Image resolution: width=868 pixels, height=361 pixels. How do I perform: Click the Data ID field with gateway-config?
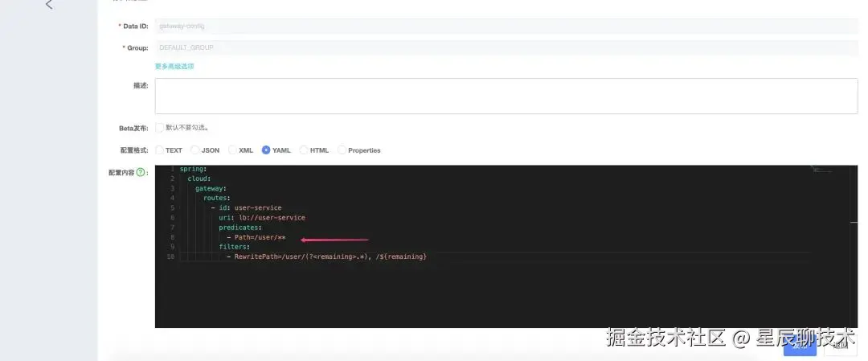tap(506, 26)
